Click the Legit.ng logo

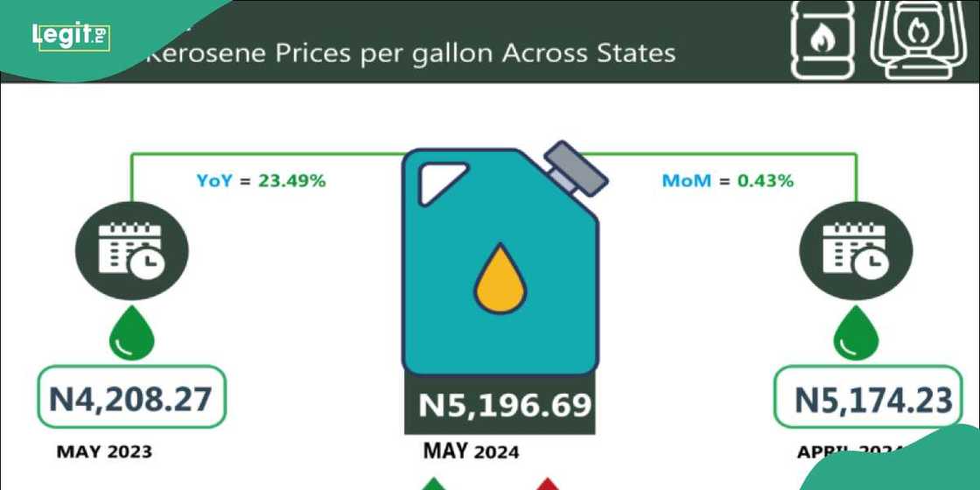pos(70,37)
